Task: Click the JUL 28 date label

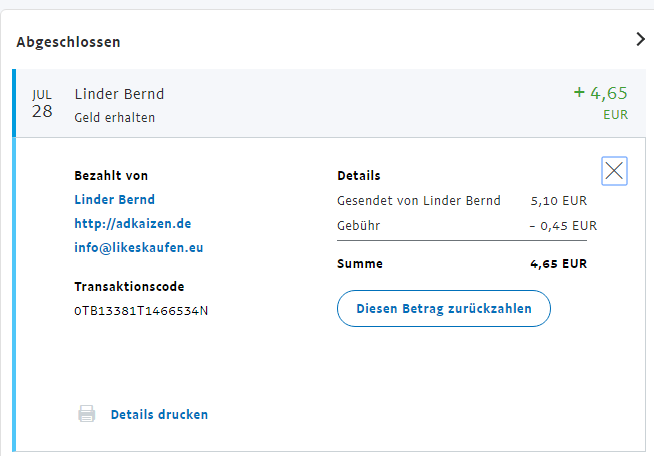Action: (42, 103)
